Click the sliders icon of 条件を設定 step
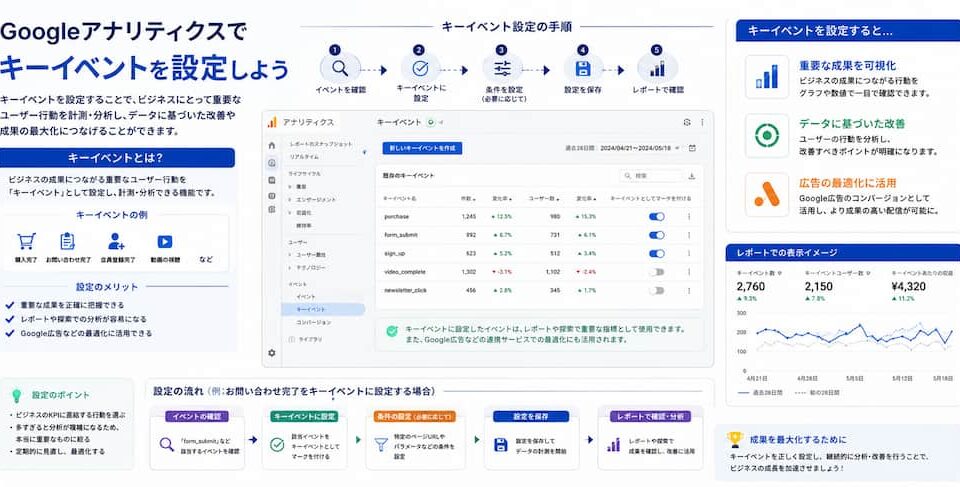The height and width of the screenshot is (487, 960). pyautogui.click(x=503, y=68)
